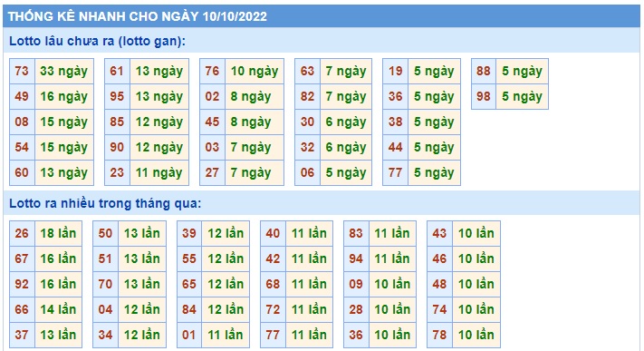
Task: Click lotto number 49
Action: (x=22, y=97)
